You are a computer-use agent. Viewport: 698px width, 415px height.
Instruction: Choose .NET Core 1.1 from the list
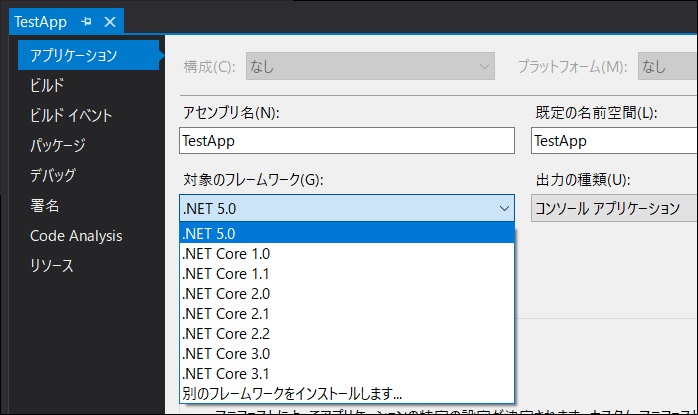(347, 273)
